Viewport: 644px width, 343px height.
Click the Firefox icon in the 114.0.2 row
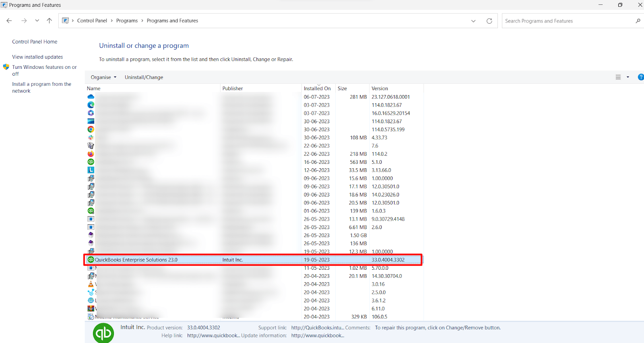[91, 154]
